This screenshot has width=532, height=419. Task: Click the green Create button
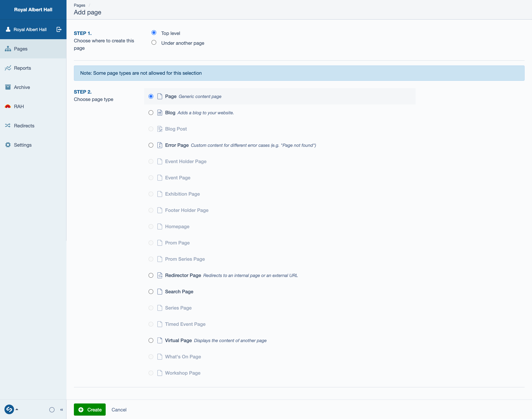point(90,410)
